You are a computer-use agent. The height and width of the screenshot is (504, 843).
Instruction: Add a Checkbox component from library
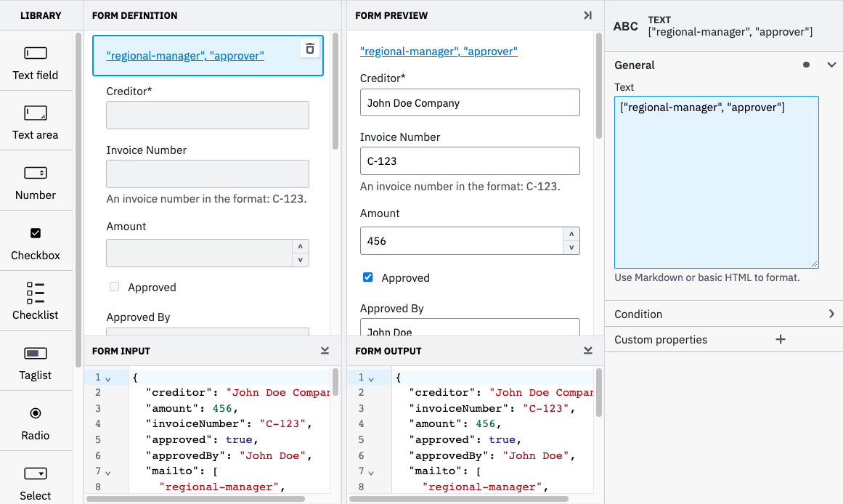[x=36, y=240]
